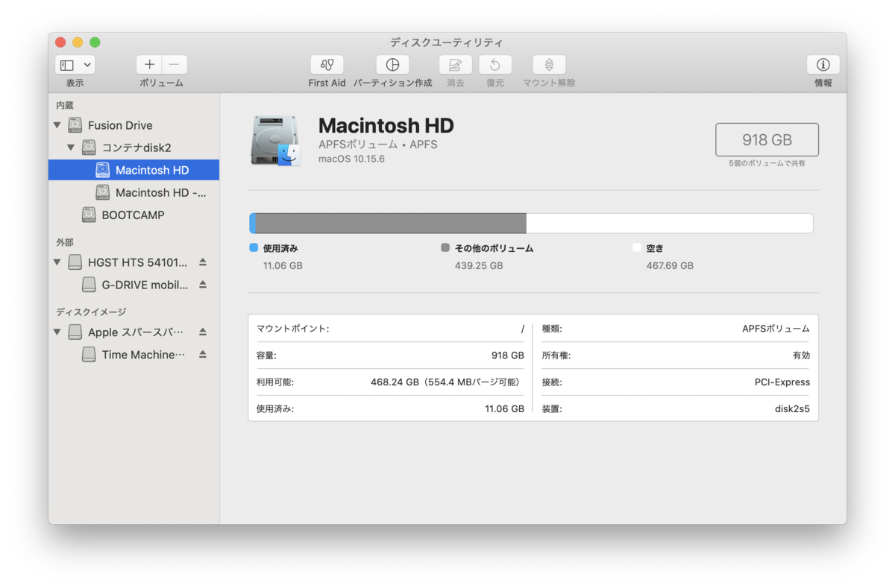The width and height of the screenshot is (895, 588).
Task: Click the 11.06 GB value under 使用済み legend
Action: [x=283, y=265]
